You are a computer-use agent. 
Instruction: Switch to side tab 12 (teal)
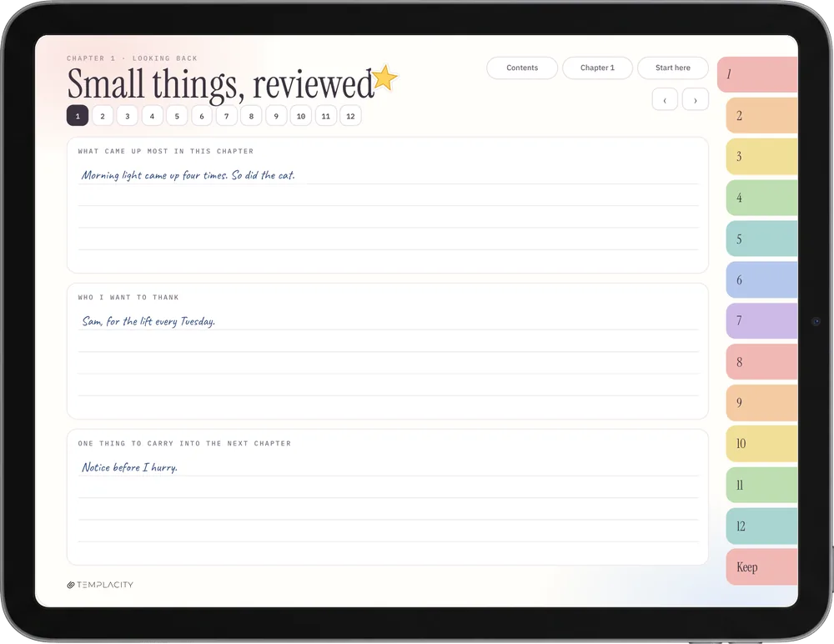[x=761, y=526]
